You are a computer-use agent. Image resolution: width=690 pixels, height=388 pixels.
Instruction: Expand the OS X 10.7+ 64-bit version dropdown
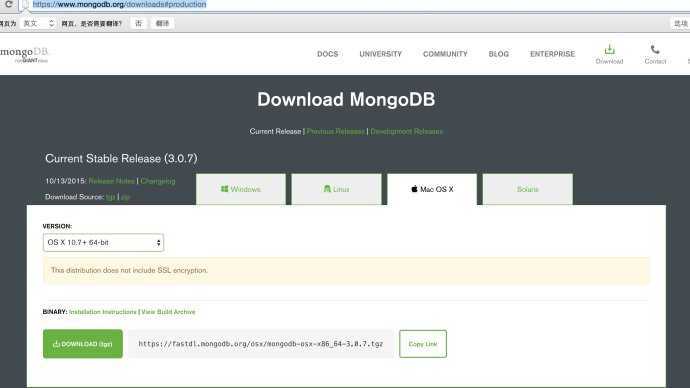point(103,242)
